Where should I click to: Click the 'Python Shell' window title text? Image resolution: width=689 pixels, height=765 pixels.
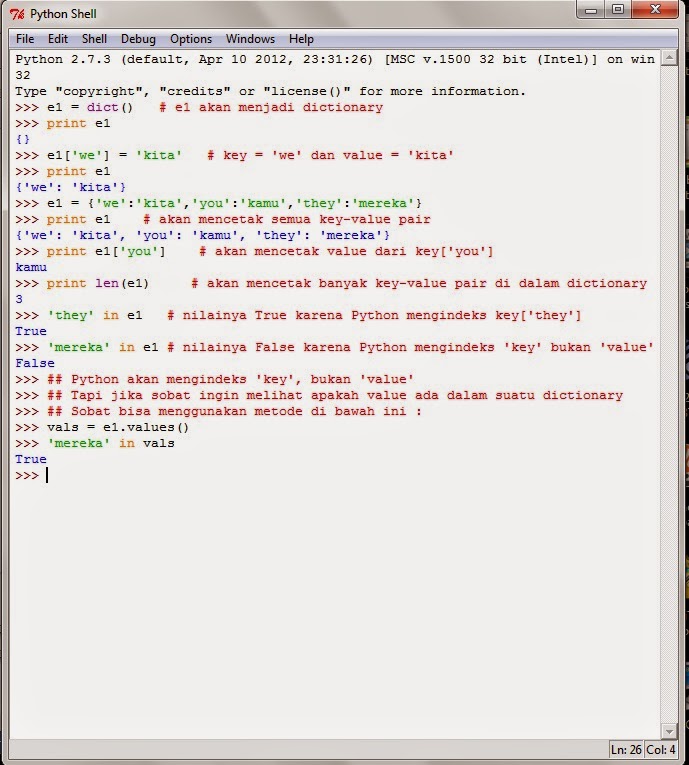[x=63, y=14]
